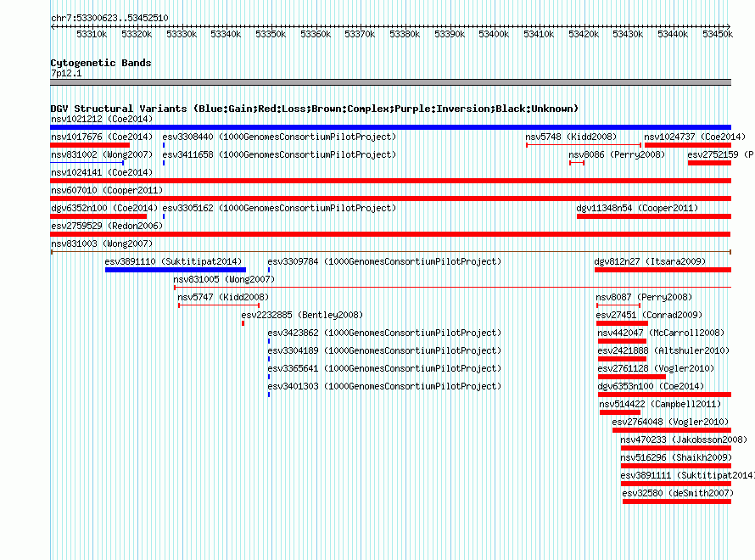Select the red nsv607010 loss bar
This screenshot has height=560, width=755.
point(390,199)
